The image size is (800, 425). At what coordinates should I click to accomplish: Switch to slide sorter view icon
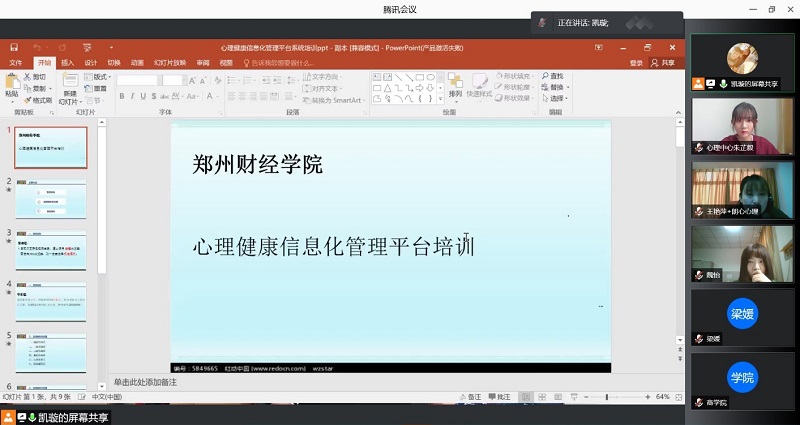pyautogui.click(x=542, y=397)
